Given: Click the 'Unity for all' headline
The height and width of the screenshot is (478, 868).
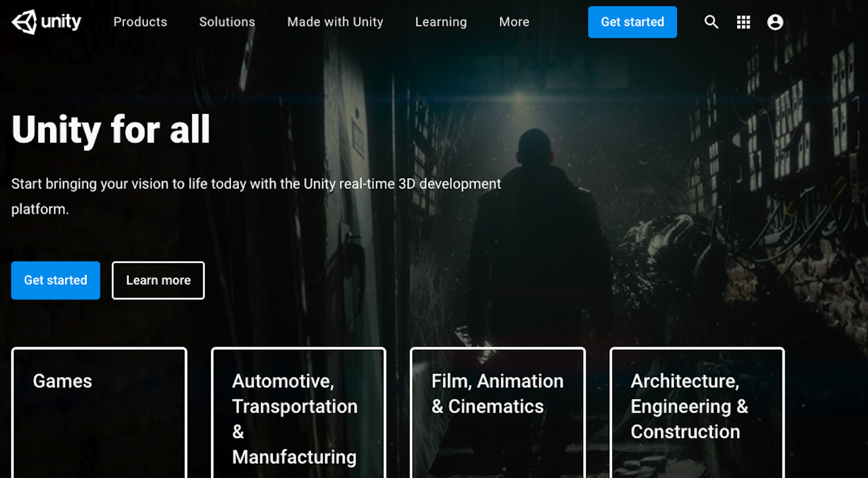Looking at the screenshot, I should tap(111, 129).
